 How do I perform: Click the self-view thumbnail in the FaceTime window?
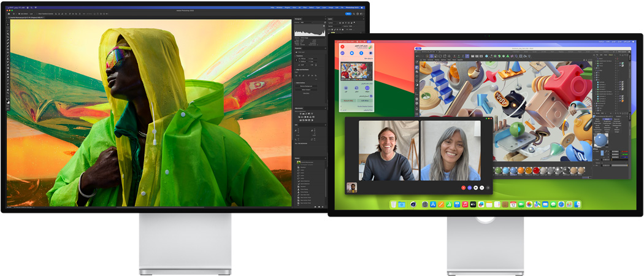pos(352,187)
